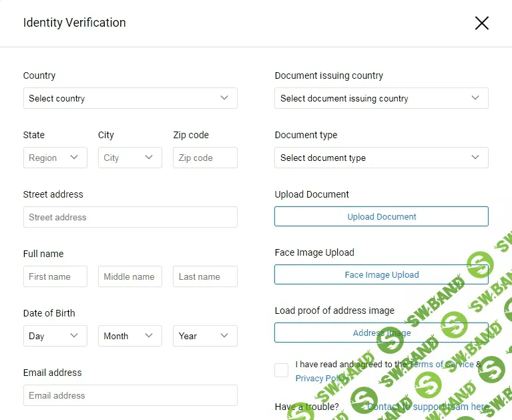Viewport: 512px width, 420px height.
Task: Check the terms agreement checkbox
Action: pyautogui.click(x=282, y=371)
